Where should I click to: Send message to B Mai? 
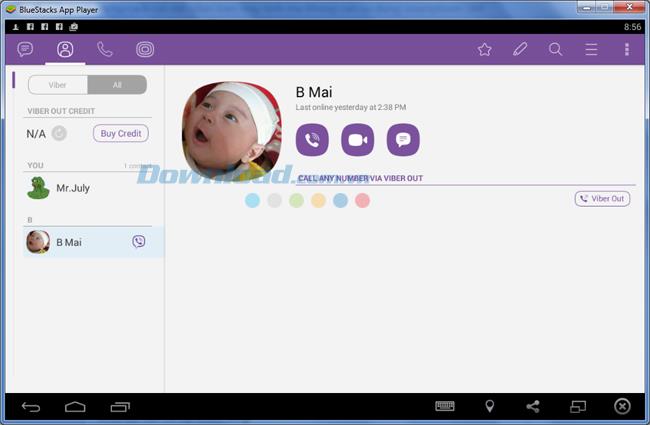(403, 140)
